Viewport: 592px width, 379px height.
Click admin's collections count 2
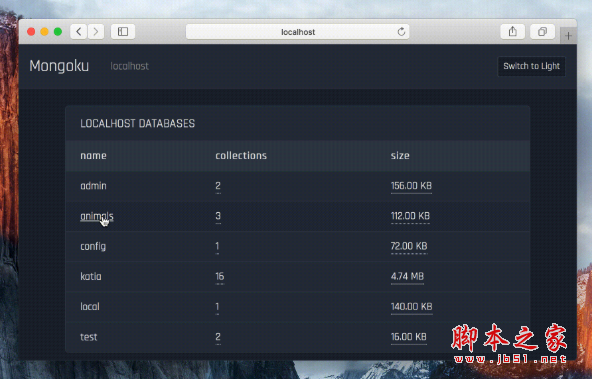tap(218, 186)
